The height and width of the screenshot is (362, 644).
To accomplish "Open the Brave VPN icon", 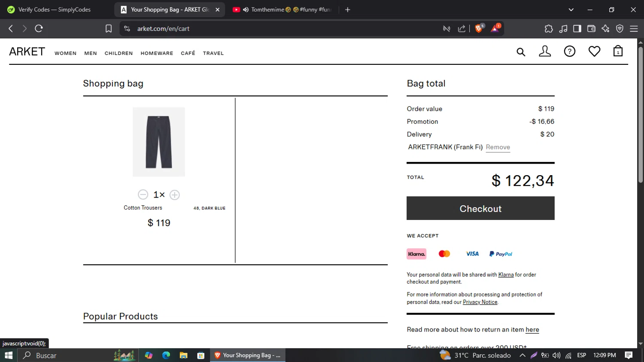I will [620, 29].
